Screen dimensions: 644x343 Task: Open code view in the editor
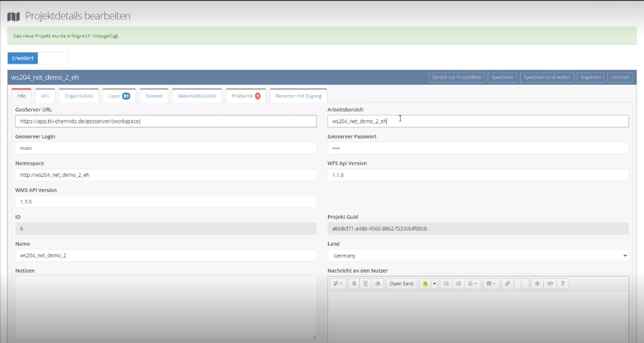(550, 283)
